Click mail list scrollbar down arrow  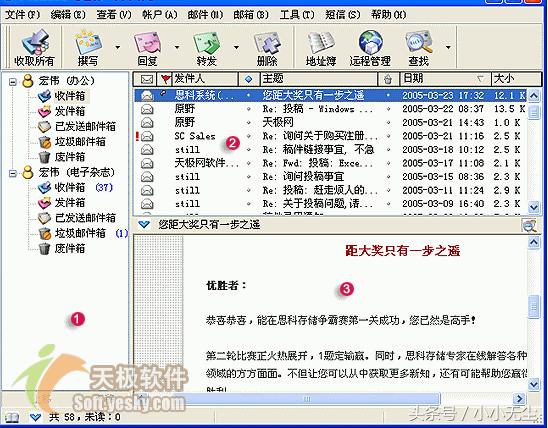(534, 207)
